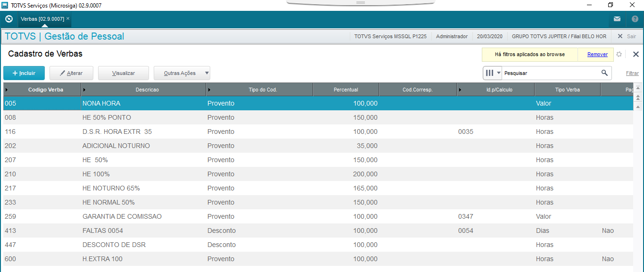Click the Visualizar button
Viewport: 644px width, 272px height.
coord(124,73)
